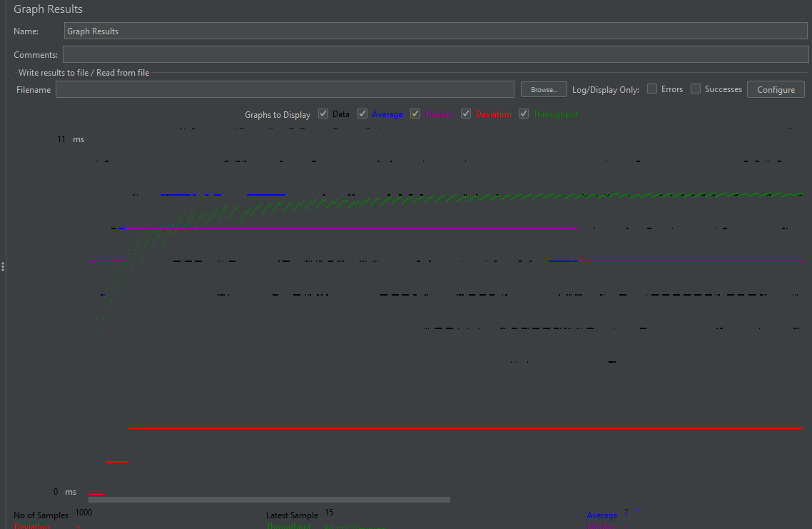Click the 'Graphs to Display' label
This screenshot has width=812, height=529.
(x=278, y=114)
